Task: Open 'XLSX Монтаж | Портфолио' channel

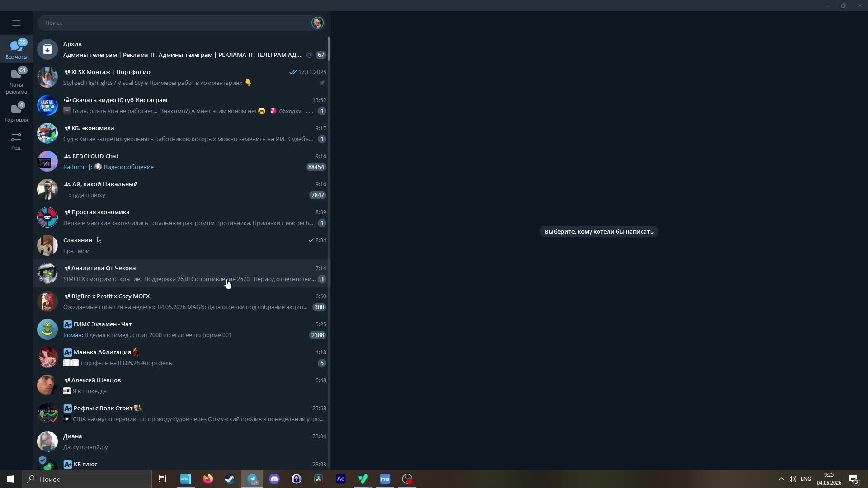Action: coord(181,77)
